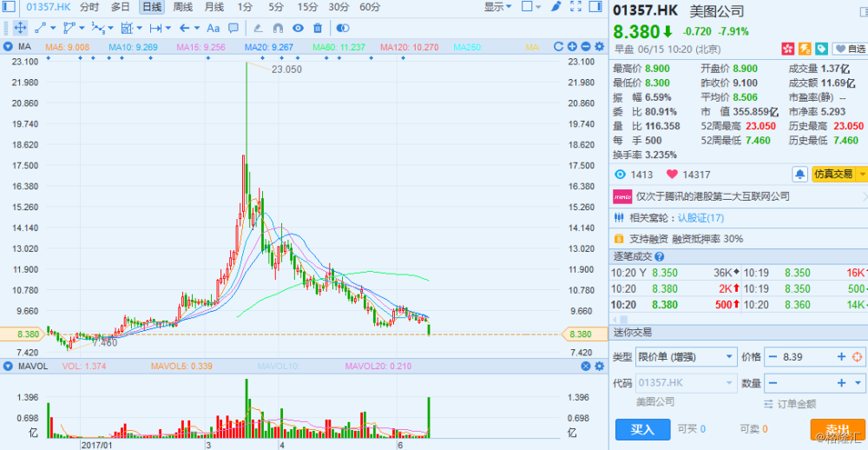Image resolution: width=868 pixels, height=450 pixels.
Task: Click the teal price tag icon
Action: tap(821, 49)
